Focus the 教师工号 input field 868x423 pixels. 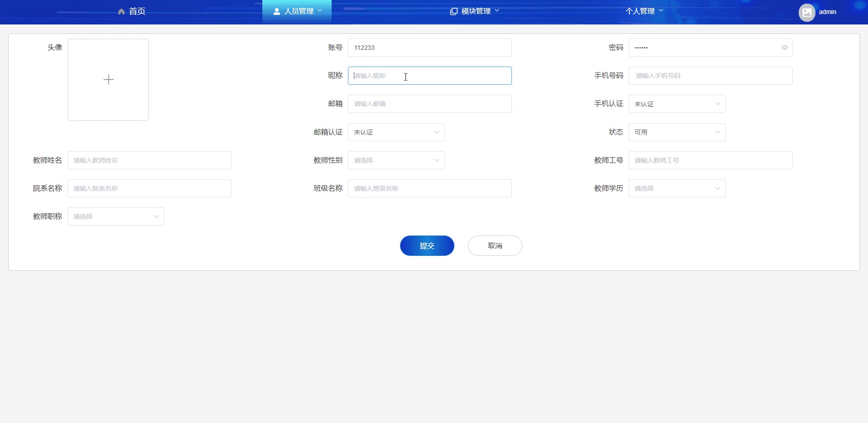point(710,160)
